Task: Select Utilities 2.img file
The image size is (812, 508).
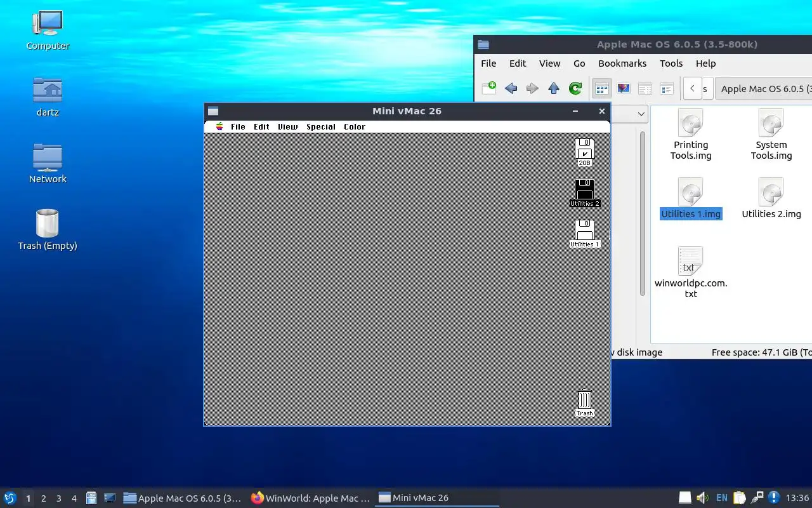Action: tap(771, 199)
